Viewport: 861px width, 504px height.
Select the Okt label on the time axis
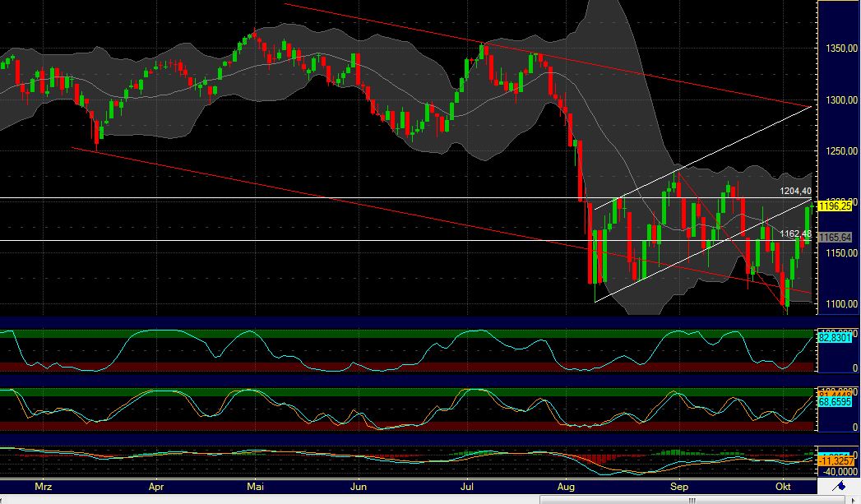click(x=793, y=487)
